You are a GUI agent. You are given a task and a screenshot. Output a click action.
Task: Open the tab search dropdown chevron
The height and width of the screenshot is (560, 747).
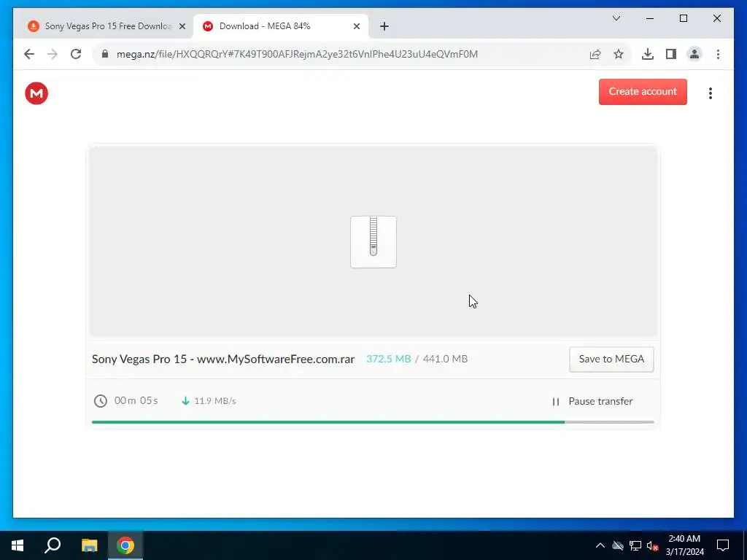pos(616,18)
